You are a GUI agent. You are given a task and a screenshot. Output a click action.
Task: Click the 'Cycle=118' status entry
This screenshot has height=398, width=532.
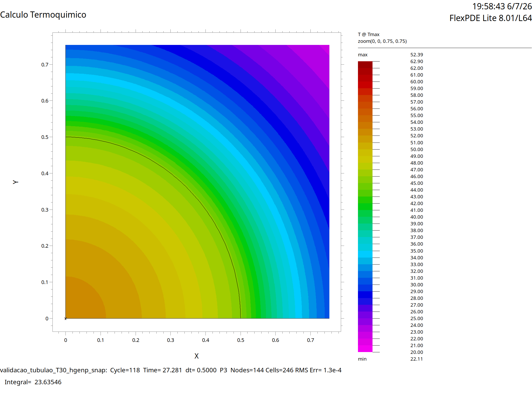pyautogui.click(x=125, y=370)
